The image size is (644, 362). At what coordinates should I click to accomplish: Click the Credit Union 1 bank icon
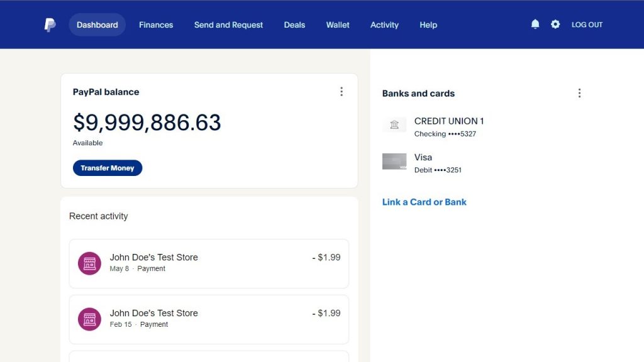(394, 125)
